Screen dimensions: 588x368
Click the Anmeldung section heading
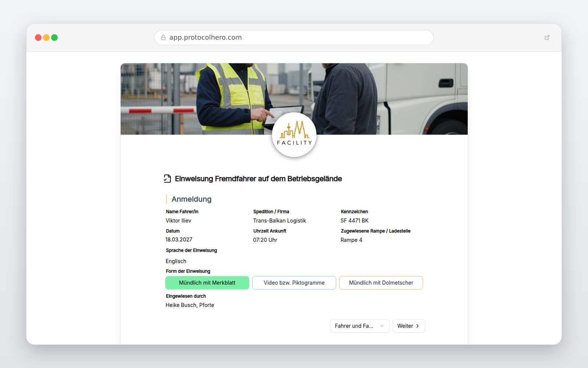[x=191, y=199]
